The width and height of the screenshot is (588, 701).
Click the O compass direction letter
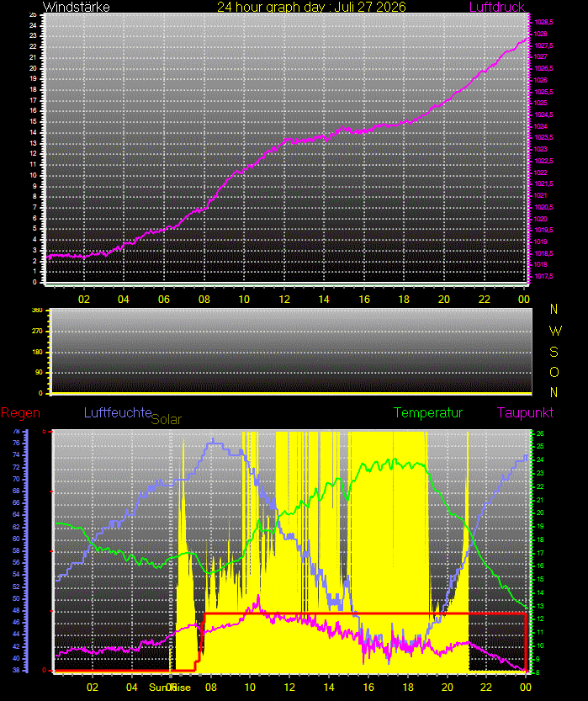click(554, 373)
